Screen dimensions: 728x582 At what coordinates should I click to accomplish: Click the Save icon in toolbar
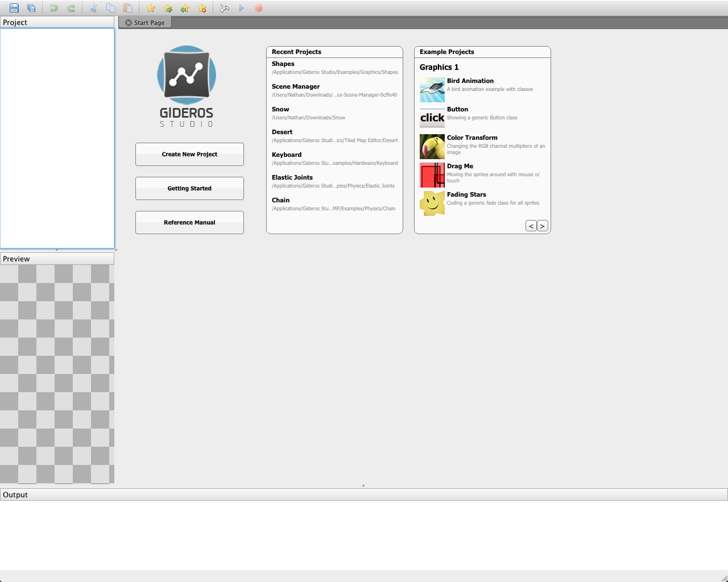[14, 8]
